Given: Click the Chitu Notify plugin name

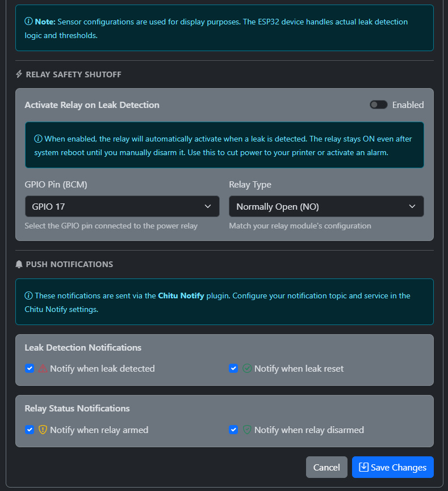Looking at the screenshot, I should [181, 296].
